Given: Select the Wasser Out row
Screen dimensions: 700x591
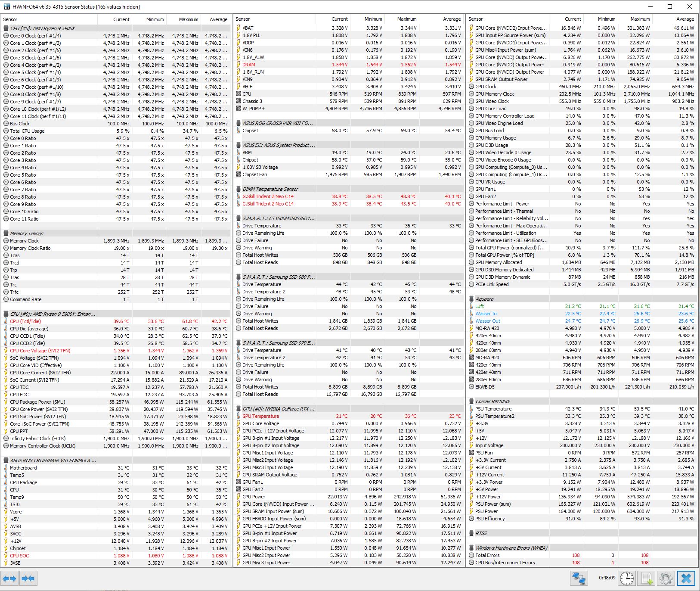Looking at the screenshot, I should (582, 321).
